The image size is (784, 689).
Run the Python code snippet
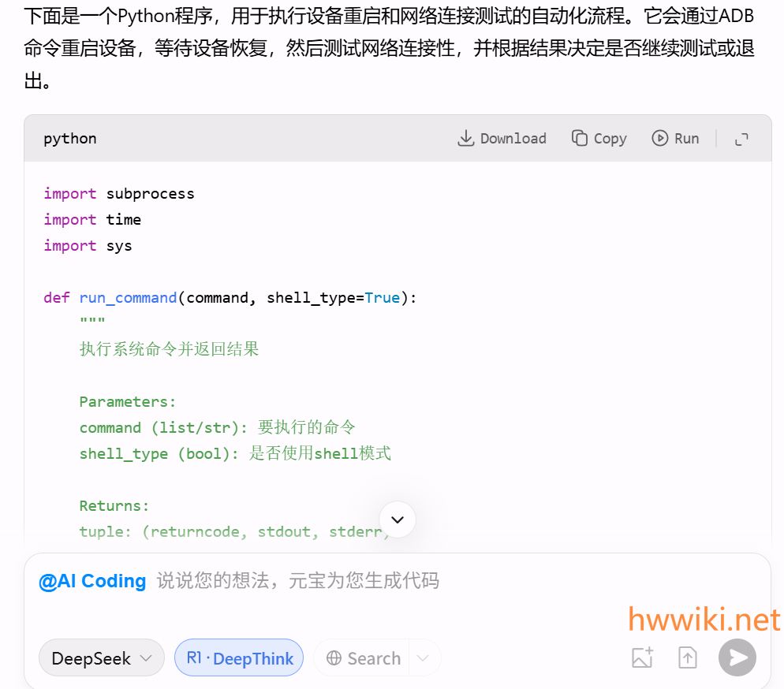pyautogui.click(x=675, y=139)
